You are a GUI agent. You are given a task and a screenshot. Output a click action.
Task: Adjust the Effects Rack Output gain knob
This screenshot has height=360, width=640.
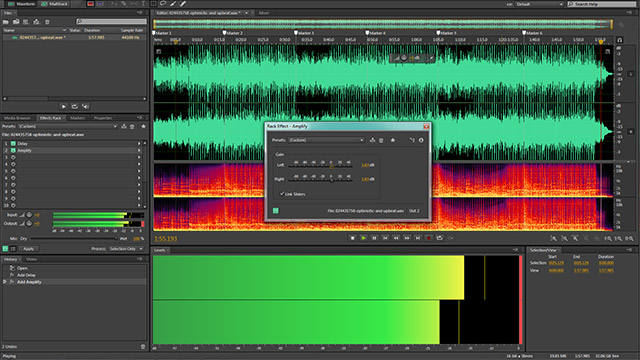tap(29, 224)
